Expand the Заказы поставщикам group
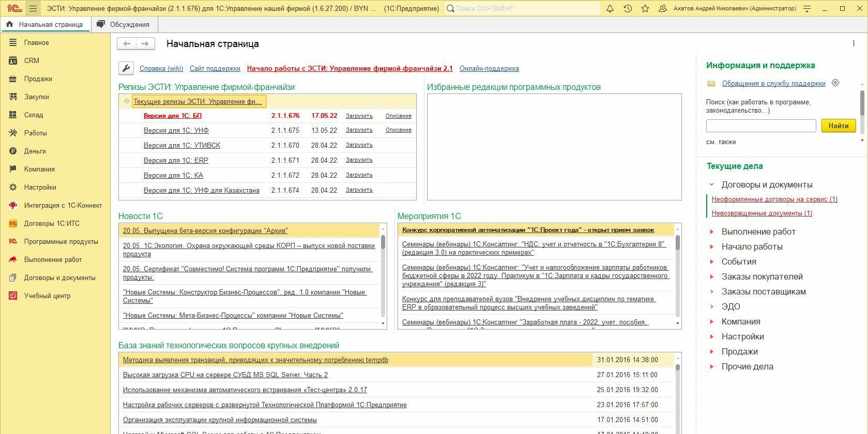 coord(712,291)
